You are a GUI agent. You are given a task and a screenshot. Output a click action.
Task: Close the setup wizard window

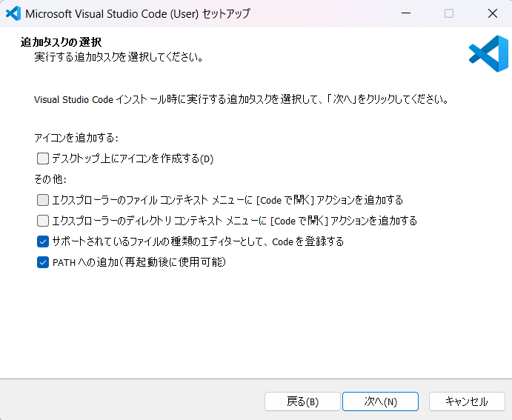(492, 13)
